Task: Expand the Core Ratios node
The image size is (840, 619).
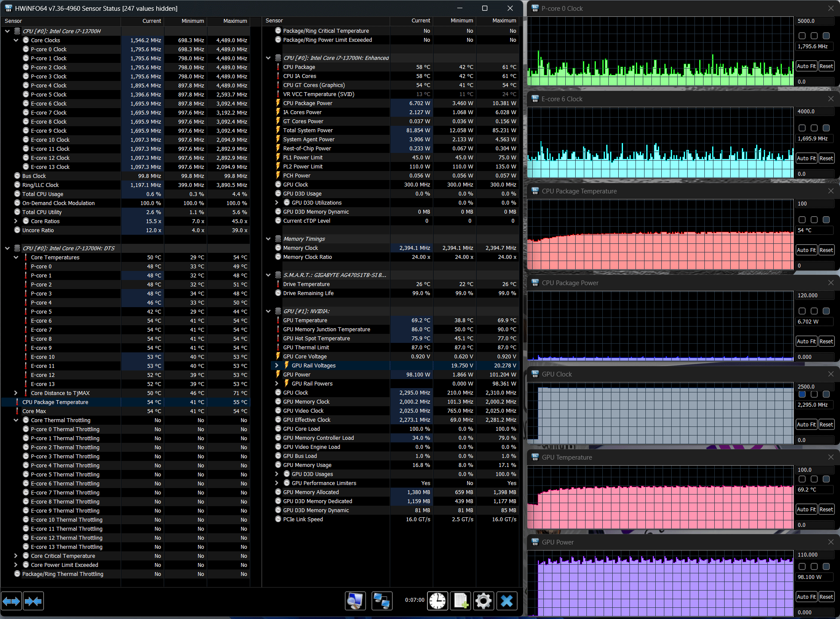Action: pyautogui.click(x=16, y=221)
